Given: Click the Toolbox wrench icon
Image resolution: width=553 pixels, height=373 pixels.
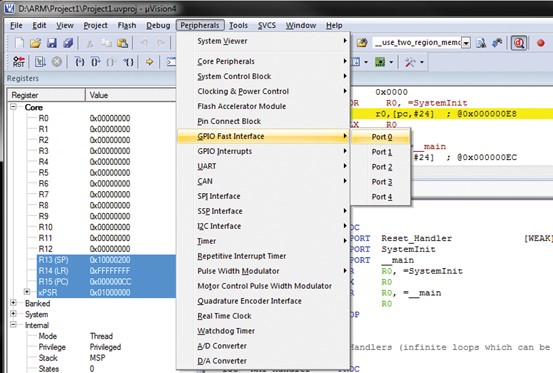Looking at the screenshot, I should click(410, 62).
